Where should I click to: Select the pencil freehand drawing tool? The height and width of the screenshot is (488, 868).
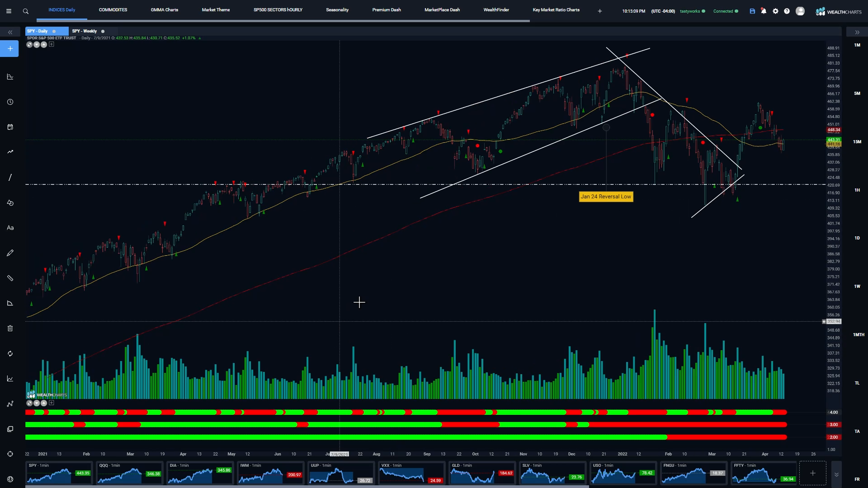click(x=10, y=253)
